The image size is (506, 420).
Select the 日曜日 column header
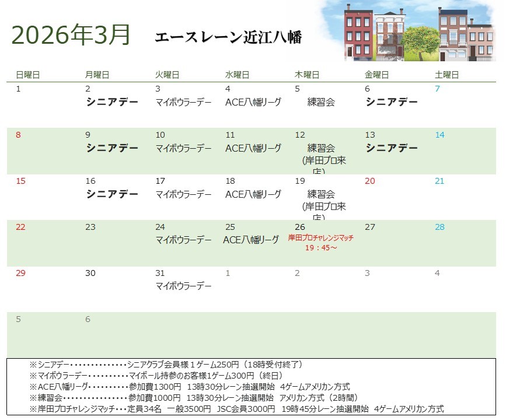[27, 75]
